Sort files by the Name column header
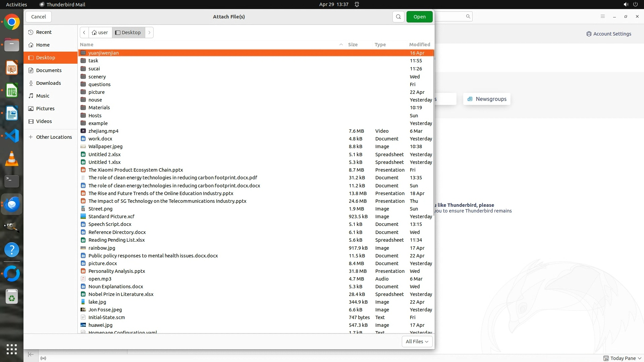Viewport: 644px width, 362px height. click(x=87, y=45)
